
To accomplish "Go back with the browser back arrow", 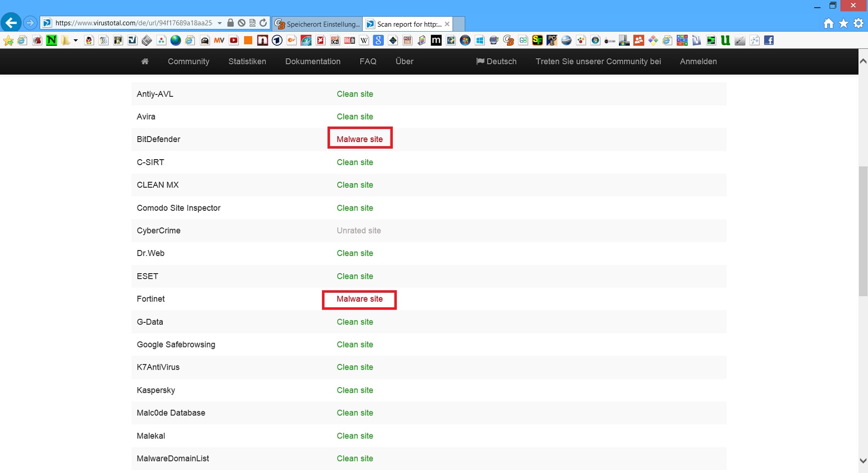I will click(x=11, y=23).
